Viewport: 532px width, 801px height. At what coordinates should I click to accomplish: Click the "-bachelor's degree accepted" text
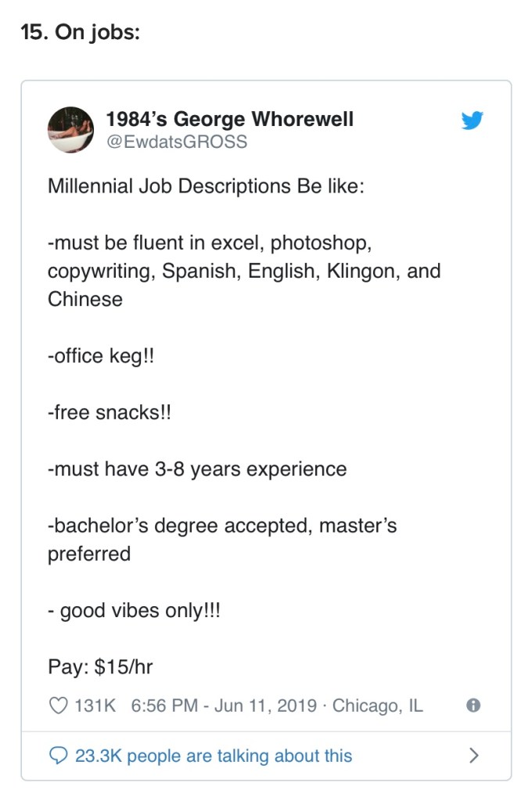[180, 525]
